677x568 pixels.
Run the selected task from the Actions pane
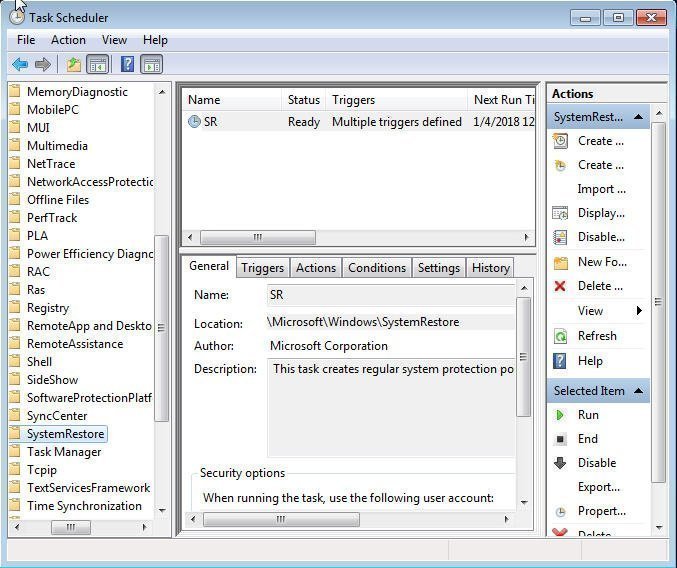pos(588,415)
